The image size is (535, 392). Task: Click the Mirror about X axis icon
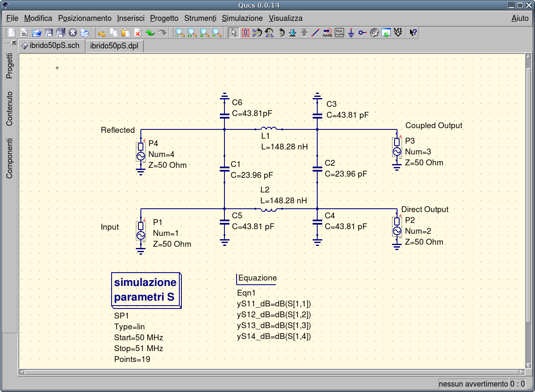point(257,33)
